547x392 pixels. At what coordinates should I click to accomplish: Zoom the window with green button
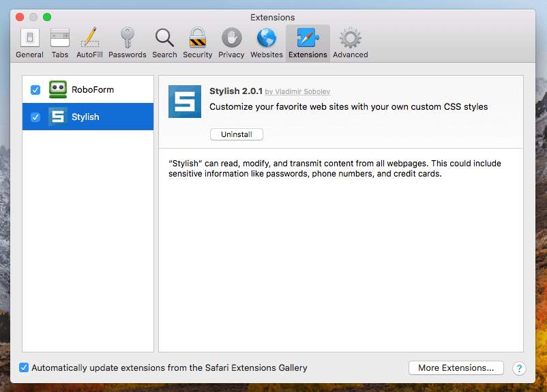click(x=47, y=17)
